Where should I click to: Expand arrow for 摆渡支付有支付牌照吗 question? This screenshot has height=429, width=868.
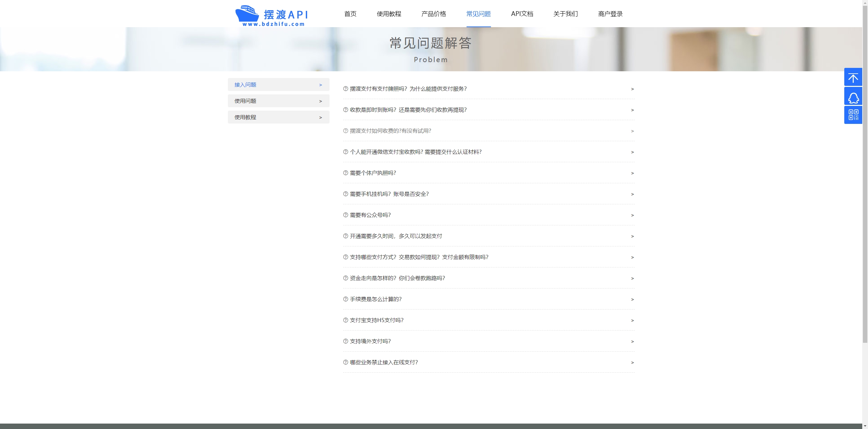632,89
